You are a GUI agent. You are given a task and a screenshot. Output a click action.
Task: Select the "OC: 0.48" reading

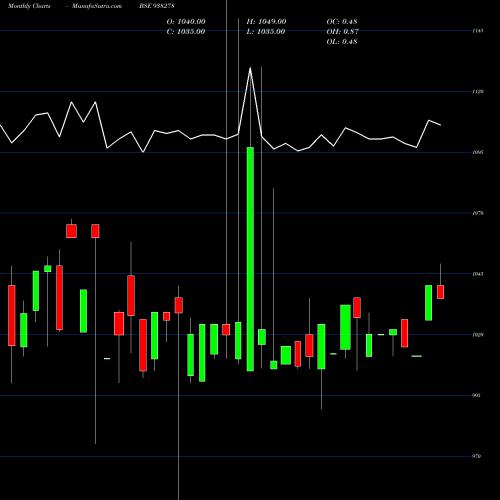pyautogui.click(x=342, y=22)
